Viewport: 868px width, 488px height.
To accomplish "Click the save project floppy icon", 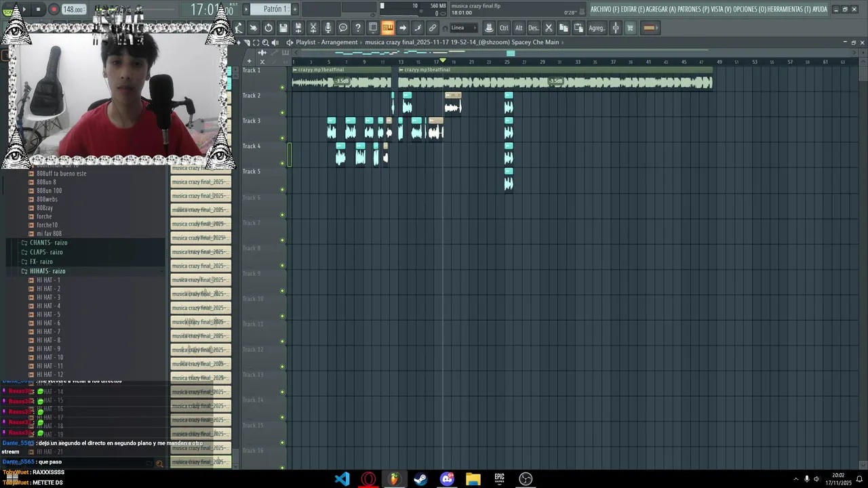I will click(x=283, y=28).
